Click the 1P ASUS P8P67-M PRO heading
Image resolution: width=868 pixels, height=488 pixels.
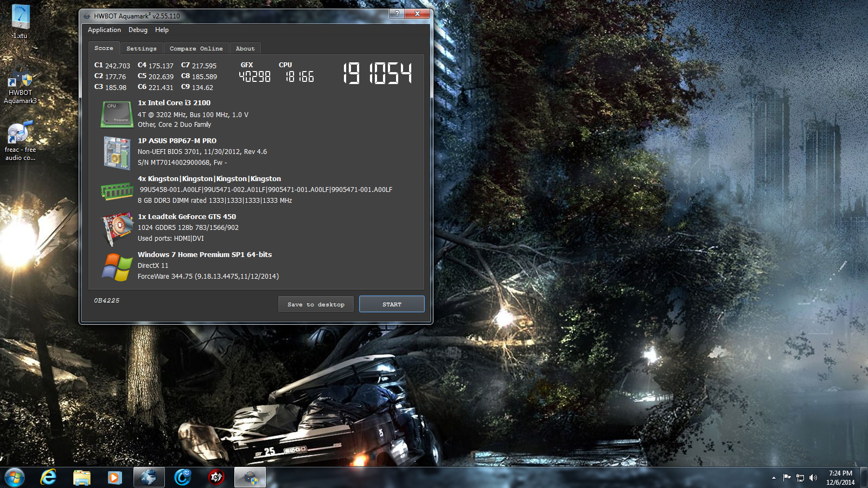coord(177,140)
